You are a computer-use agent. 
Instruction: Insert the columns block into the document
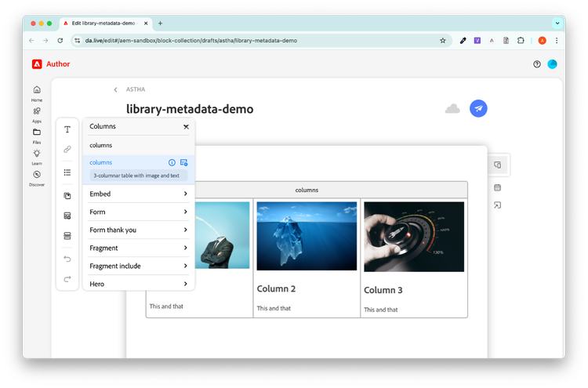point(184,162)
